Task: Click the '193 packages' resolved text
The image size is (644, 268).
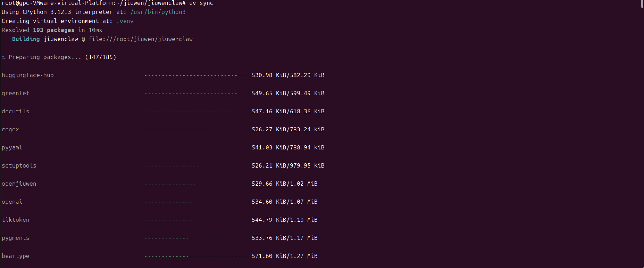Action: [53, 30]
